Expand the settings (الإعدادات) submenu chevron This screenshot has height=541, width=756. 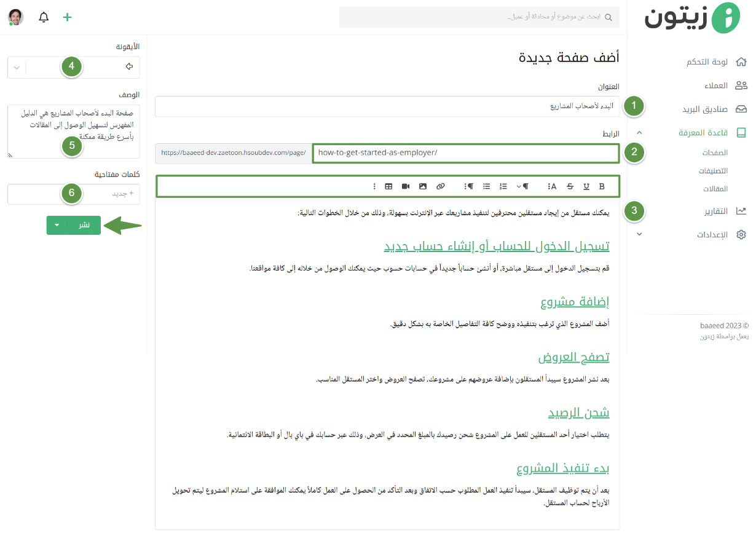click(x=640, y=234)
